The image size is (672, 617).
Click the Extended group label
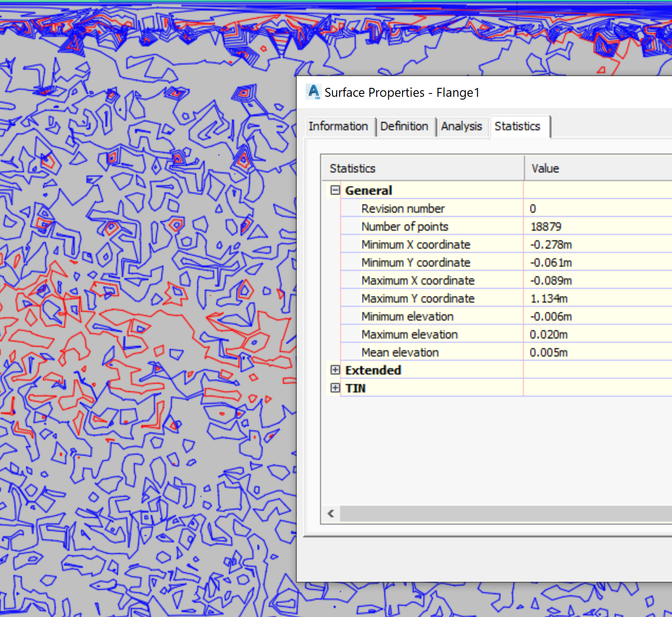373,370
